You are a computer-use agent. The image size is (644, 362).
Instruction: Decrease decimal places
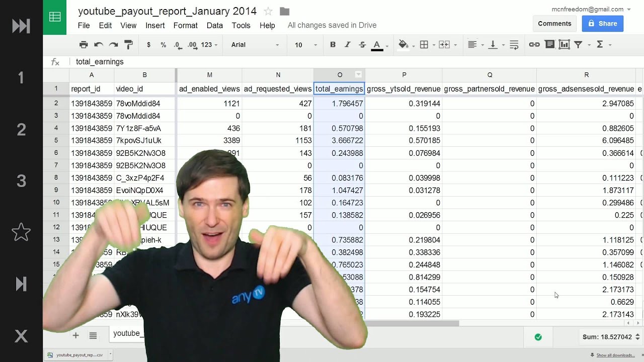coord(178,45)
